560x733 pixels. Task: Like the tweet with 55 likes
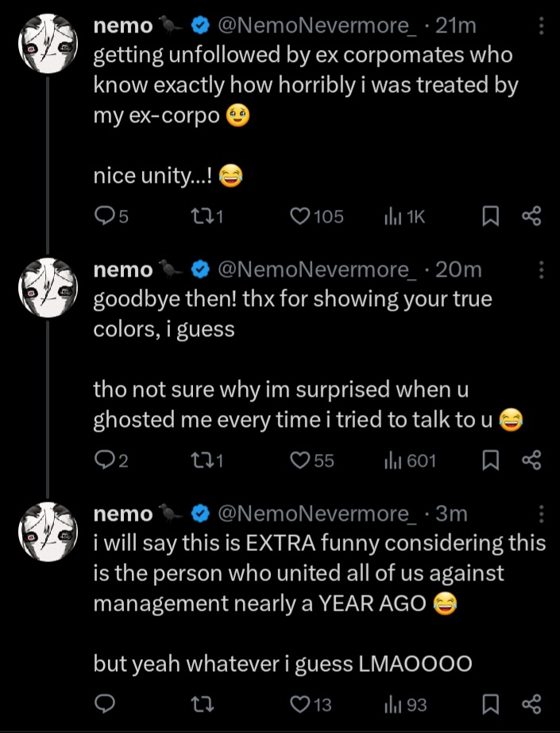300,460
